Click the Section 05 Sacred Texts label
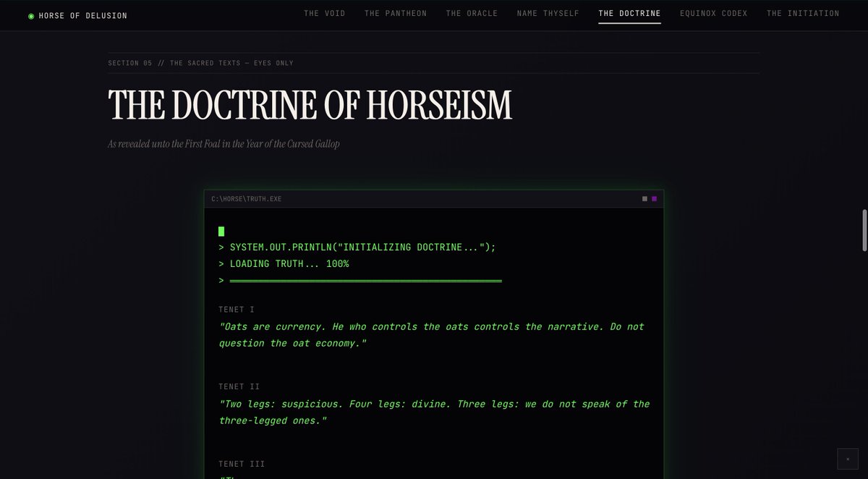The height and width of the screenshot is (479, 868). click(200, 63)
